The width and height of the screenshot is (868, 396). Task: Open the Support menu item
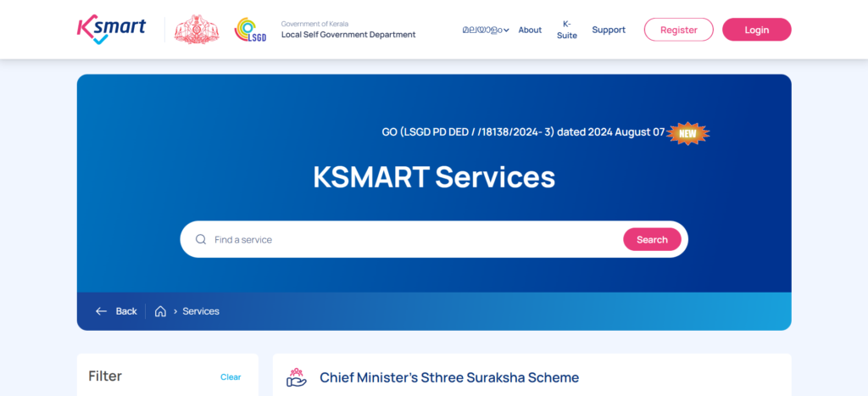point(609,30)
